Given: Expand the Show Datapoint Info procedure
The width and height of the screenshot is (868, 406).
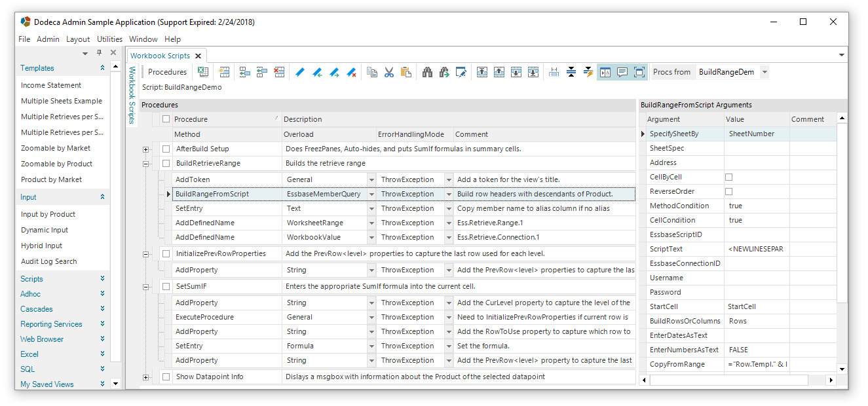Looking at the screenshot, I should (145, 377).
